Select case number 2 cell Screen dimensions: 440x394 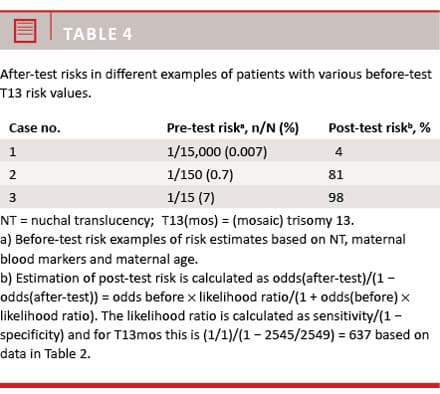13,175
